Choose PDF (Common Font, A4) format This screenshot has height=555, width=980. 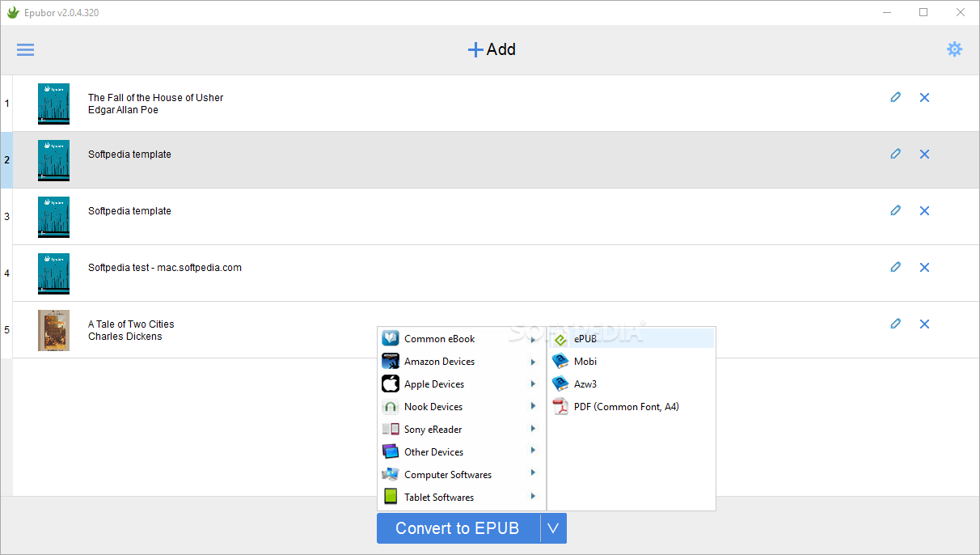[632, 407]
